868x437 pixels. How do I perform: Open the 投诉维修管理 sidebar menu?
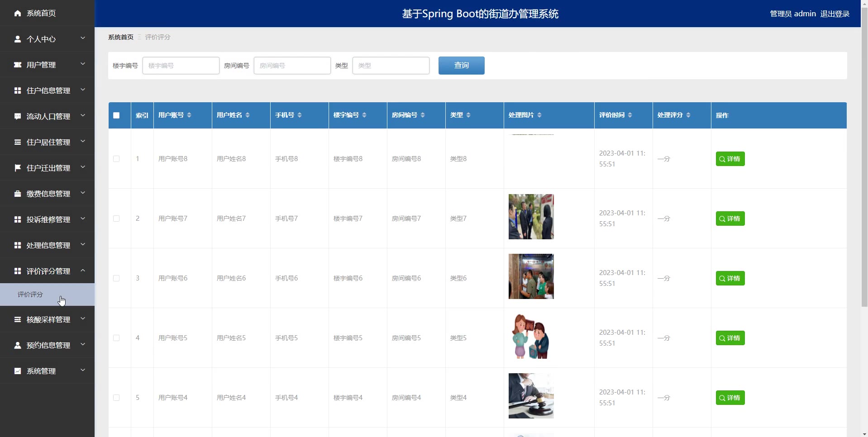point(47,219)
